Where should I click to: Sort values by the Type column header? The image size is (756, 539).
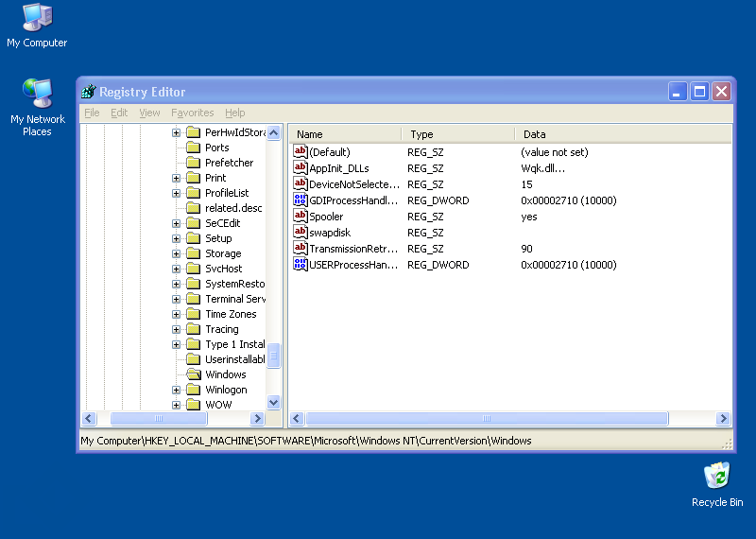(x=458, y=134)
